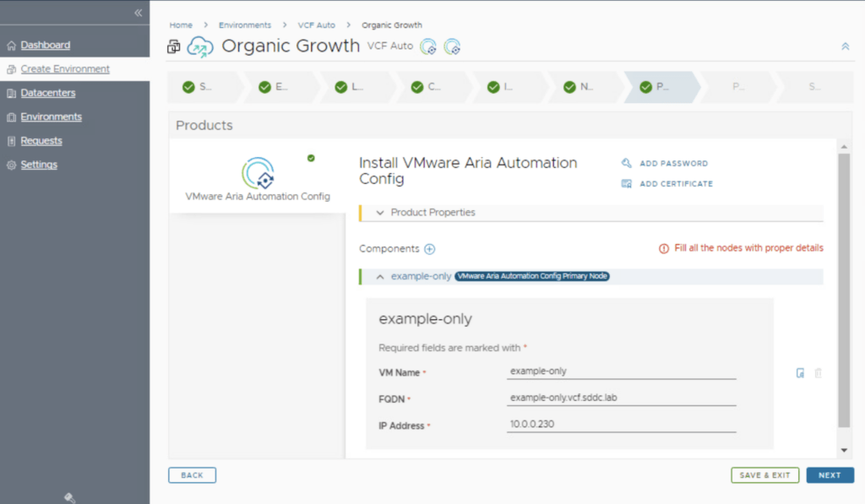
Task: Expand the Product Properties section
Action: 380,213
